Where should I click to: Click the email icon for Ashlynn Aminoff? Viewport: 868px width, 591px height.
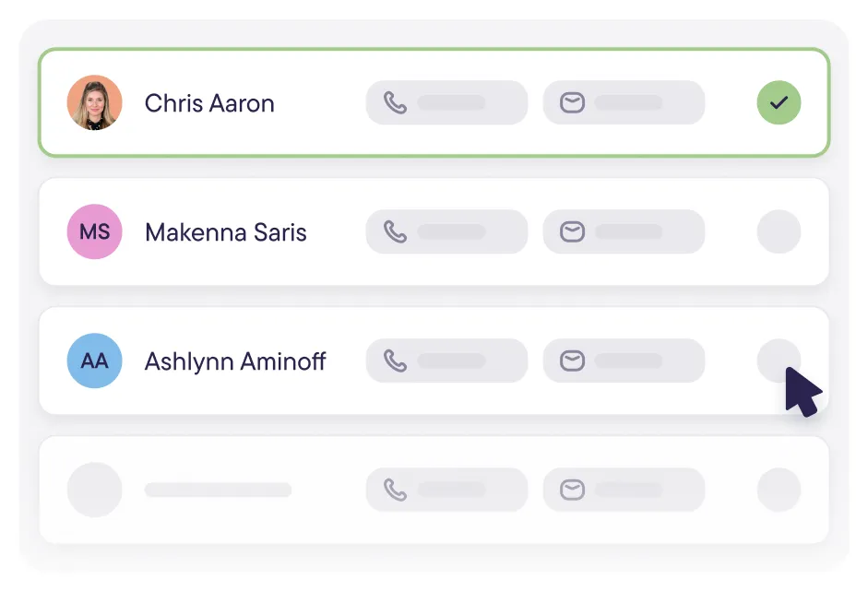click(572, 361)
